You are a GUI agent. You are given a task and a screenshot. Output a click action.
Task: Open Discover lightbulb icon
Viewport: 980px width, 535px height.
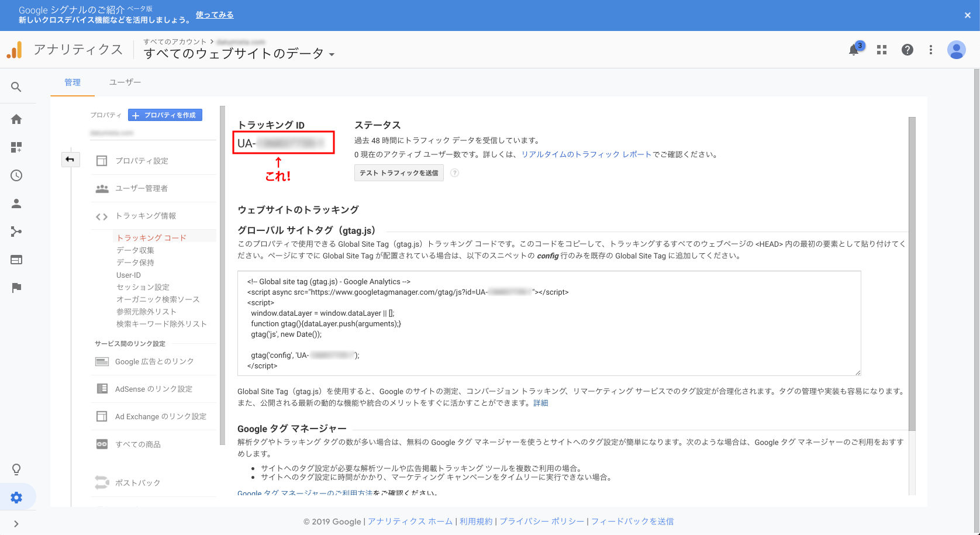(x=16, y=470)
